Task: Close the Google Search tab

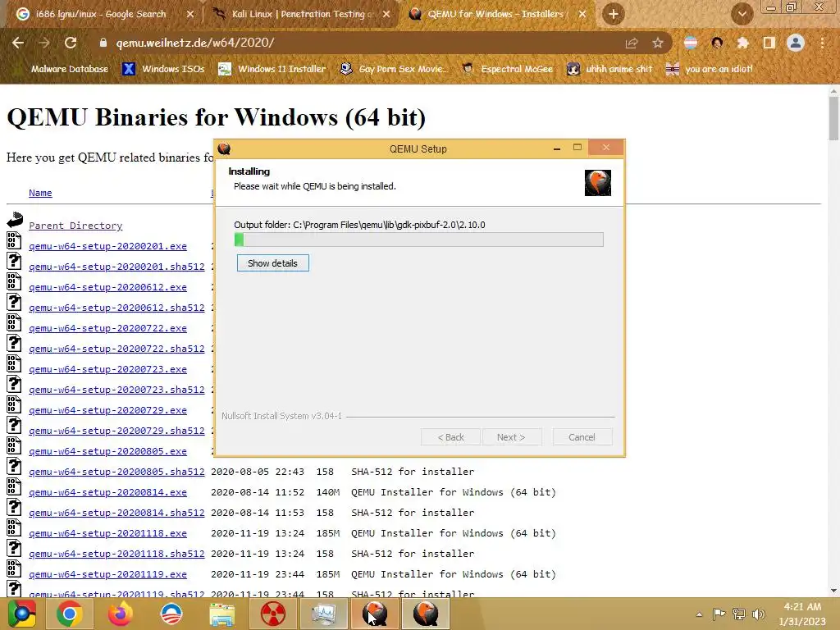Action: click(190, 15)
